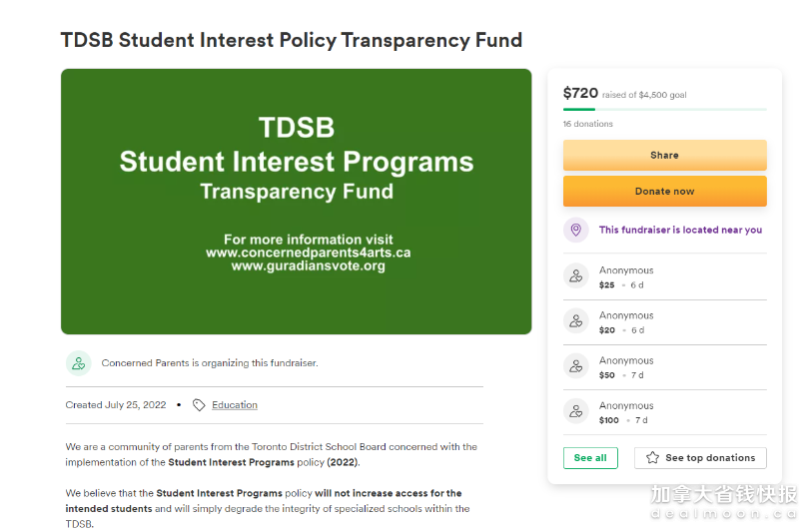This screenshot has height=532, width=799.
Task: Click the donor avatar icon for the $50 donation
Action: (576, 366)
